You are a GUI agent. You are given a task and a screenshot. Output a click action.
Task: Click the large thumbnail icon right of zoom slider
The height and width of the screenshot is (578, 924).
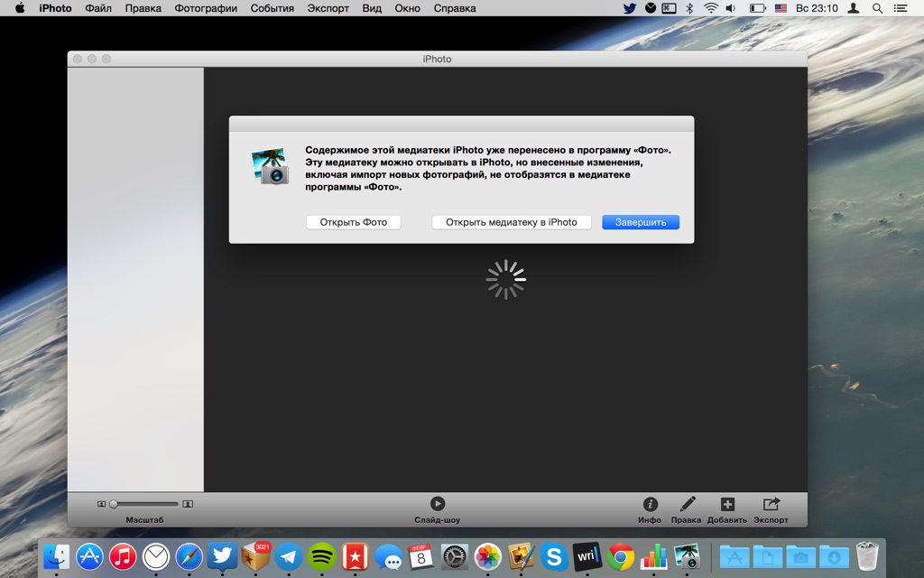pos(188,504)
